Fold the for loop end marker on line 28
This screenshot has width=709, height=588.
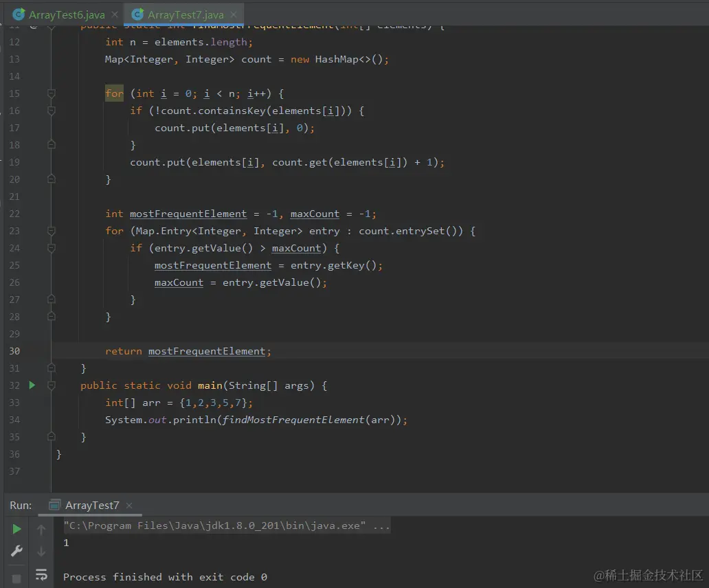(51, 317)
